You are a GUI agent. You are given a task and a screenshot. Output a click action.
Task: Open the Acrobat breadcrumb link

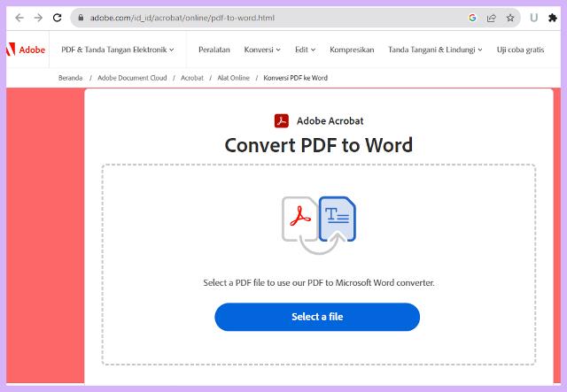coord(192,78)
